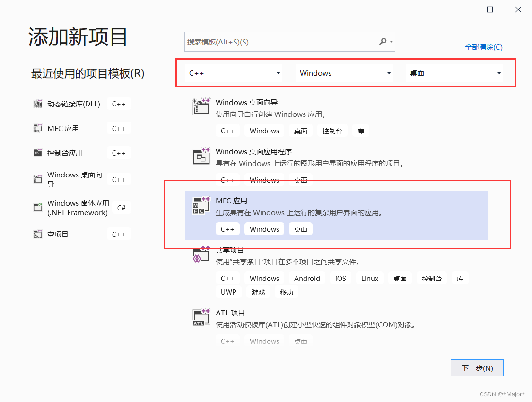Image resolution: width=532 pixels, height=402 pixels.
Task: Select the Windows 桌面应用程序 template title
Action: tap(254, 152)
